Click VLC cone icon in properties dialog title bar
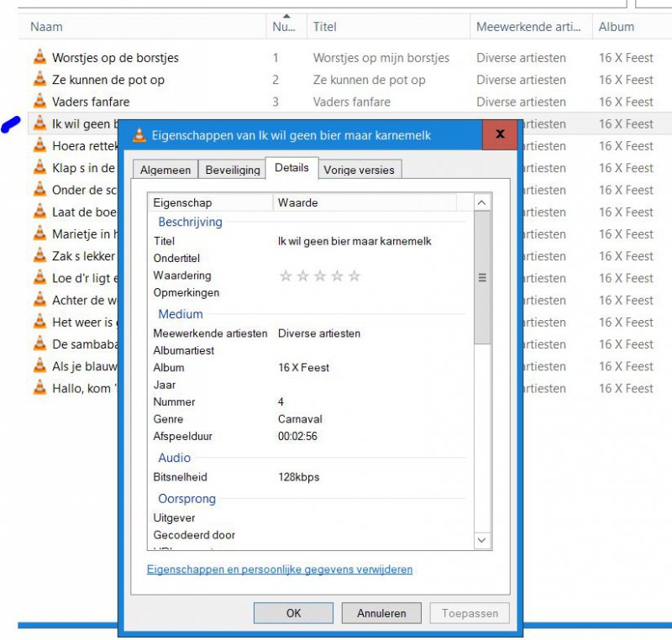 click(x=139, y=135)
